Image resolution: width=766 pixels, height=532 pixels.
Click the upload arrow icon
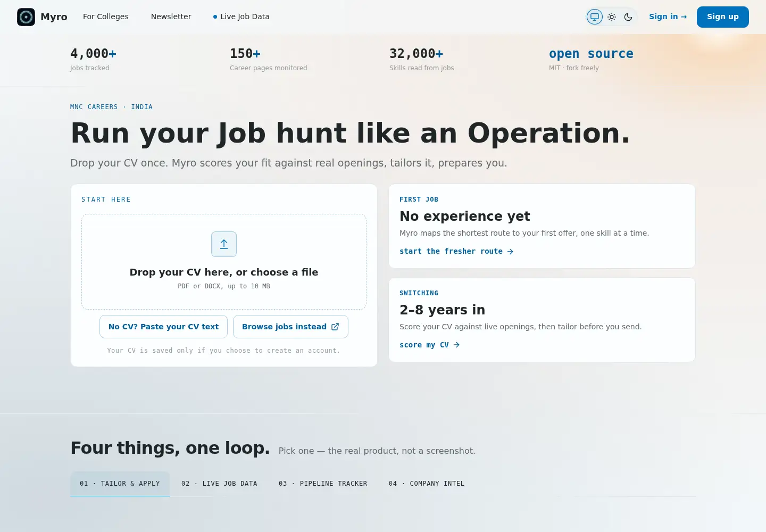click(x=224, y=244)
